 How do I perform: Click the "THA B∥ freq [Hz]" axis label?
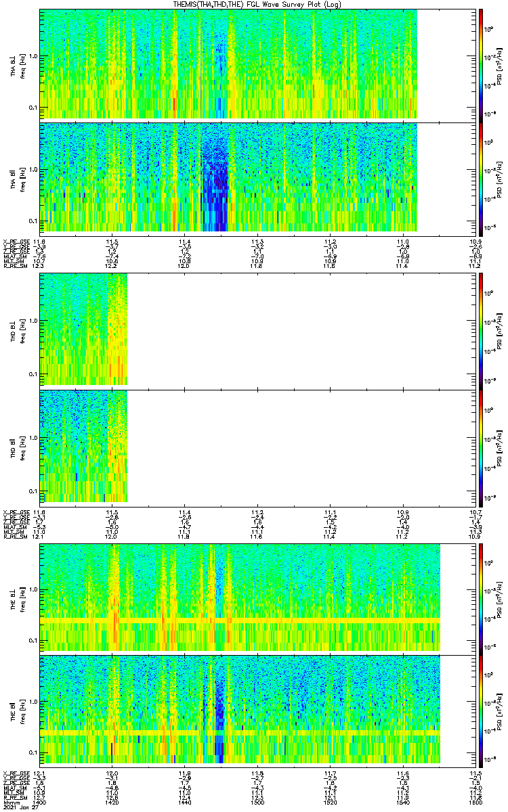(x=18, y=179)
